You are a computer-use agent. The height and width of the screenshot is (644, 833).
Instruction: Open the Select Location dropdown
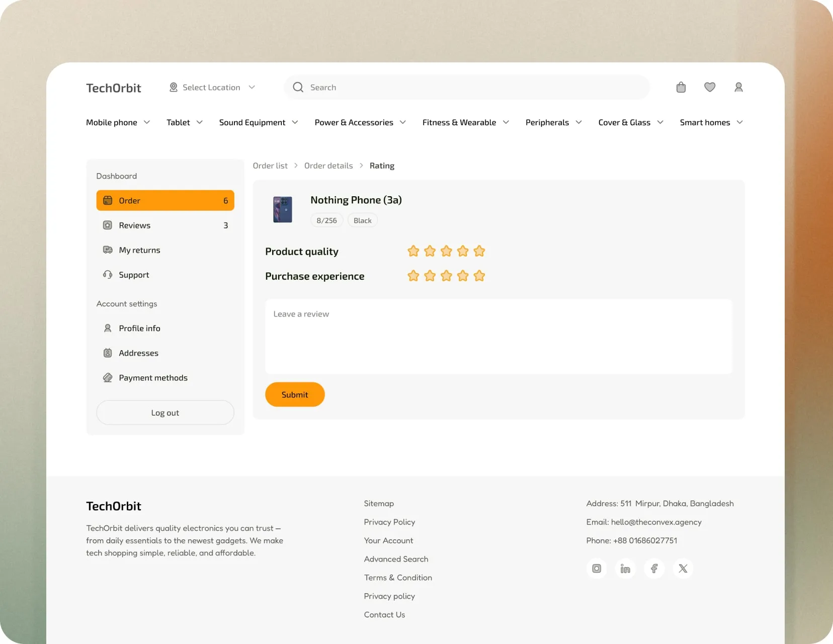click(x=212, y=88)
